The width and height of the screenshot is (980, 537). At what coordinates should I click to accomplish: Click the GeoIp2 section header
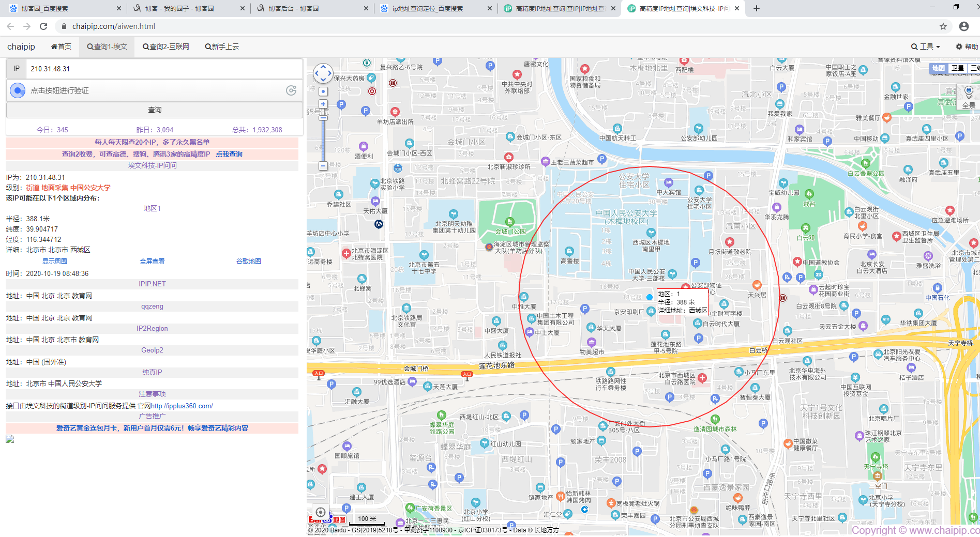point(152,350)
